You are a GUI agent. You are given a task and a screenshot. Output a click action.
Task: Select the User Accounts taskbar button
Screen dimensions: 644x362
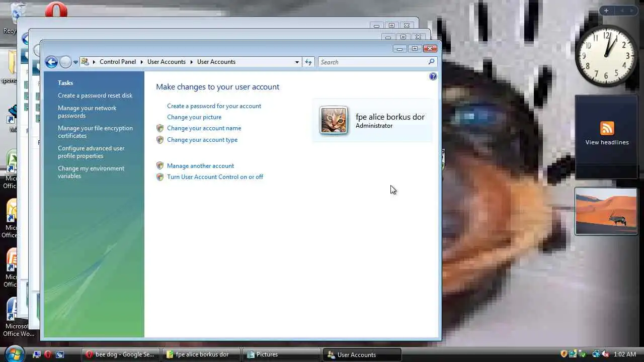[362, 354]
